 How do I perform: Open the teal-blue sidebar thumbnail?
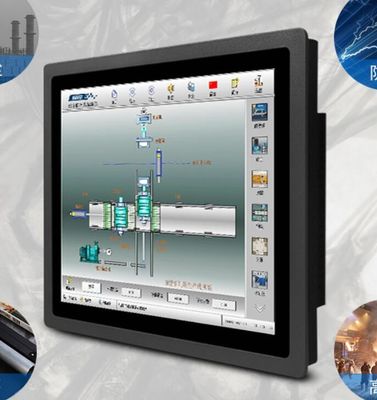(x=260, y=145)
